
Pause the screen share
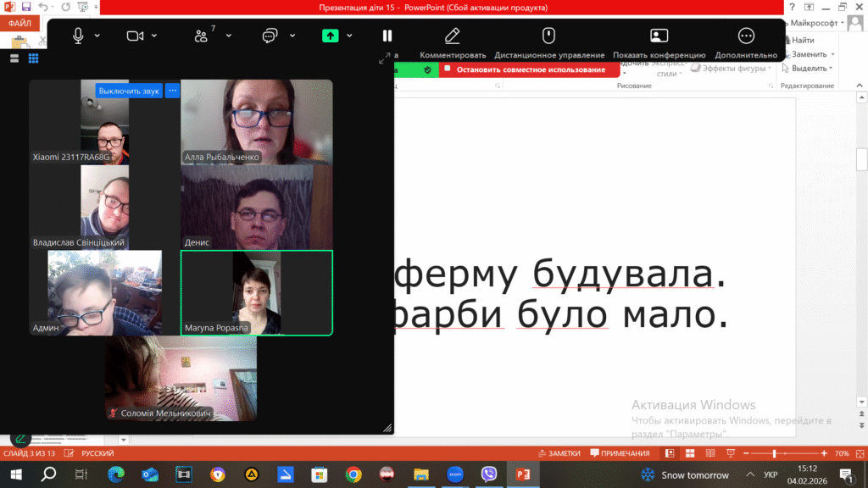(x=387, y=36)
